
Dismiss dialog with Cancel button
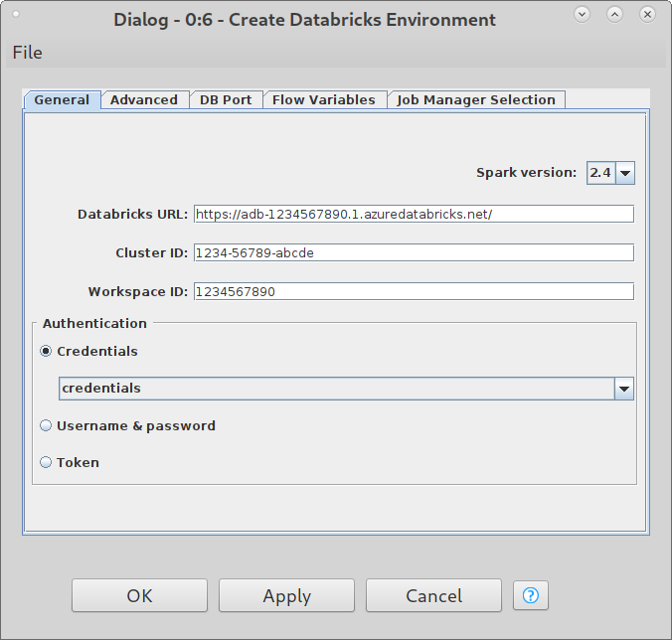pos(433,595)
